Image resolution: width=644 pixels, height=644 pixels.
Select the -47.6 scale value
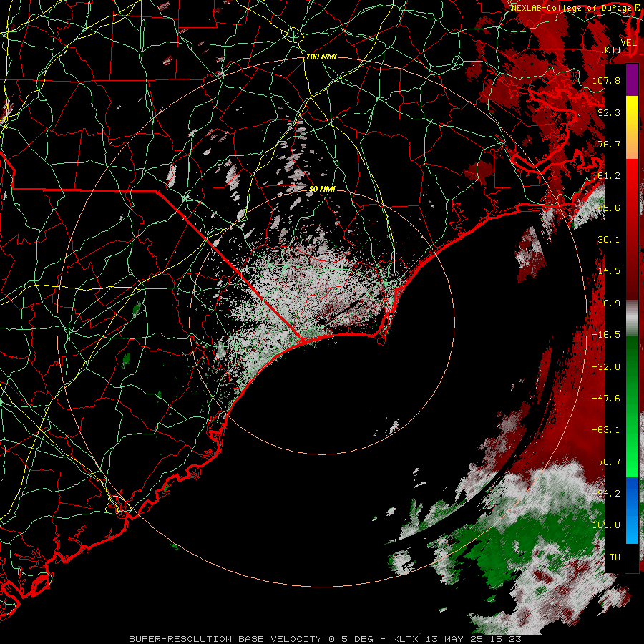click(x=606, y=399)
